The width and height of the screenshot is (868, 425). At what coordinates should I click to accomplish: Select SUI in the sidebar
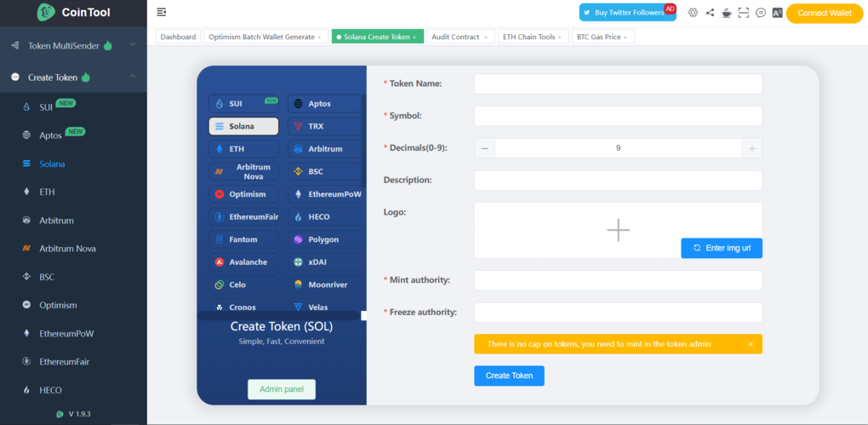tap(73, 106)
